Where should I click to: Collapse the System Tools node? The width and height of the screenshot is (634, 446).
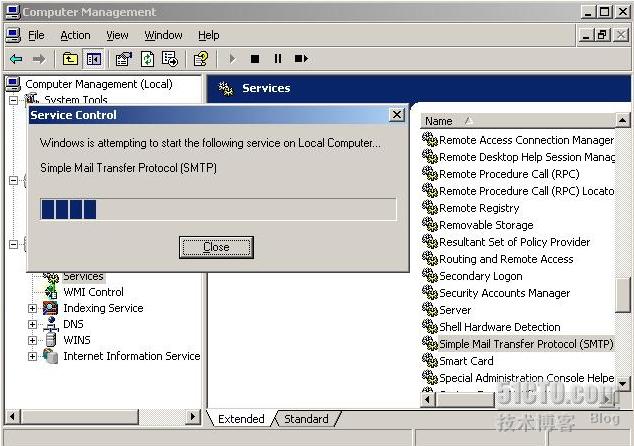pyautogui.click(x=13, y=100)
